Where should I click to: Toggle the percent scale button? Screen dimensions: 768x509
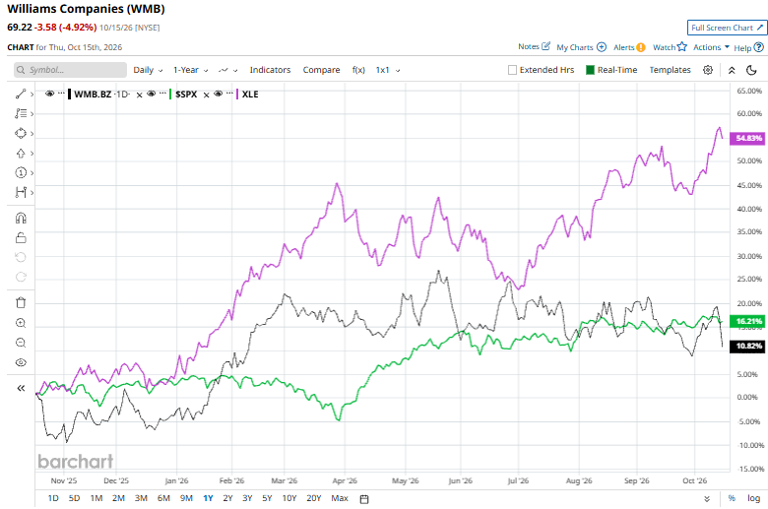[732, 498]
